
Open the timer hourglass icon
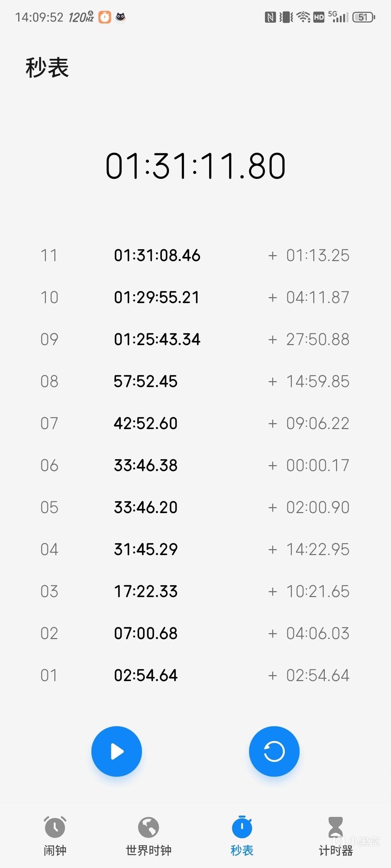coord(335,827)
